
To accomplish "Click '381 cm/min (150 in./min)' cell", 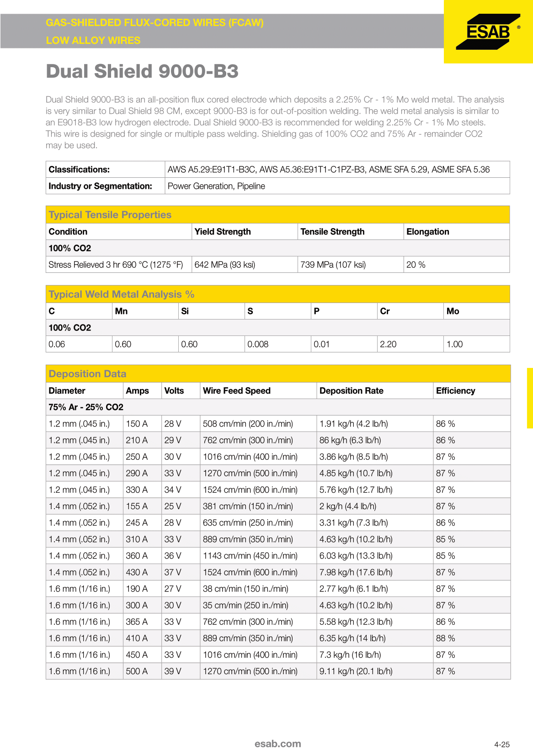I will [258, 506].
